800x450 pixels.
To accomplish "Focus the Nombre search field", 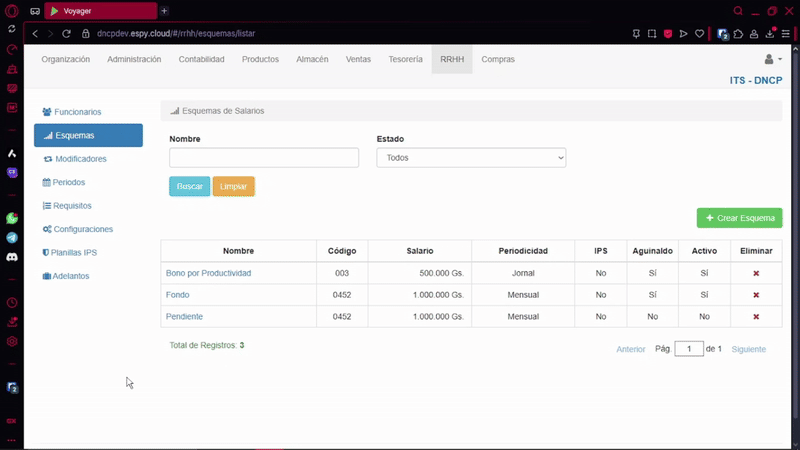I will click(264, 158).
